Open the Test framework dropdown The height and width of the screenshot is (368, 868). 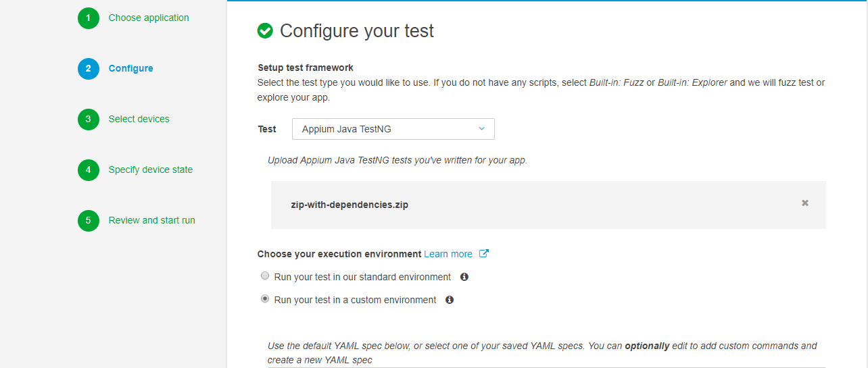pyautogui.click(x=393, y=129)
